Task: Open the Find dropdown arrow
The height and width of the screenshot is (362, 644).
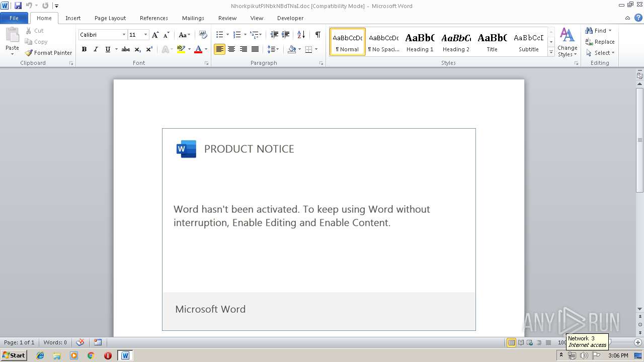Action: point(610,31)
